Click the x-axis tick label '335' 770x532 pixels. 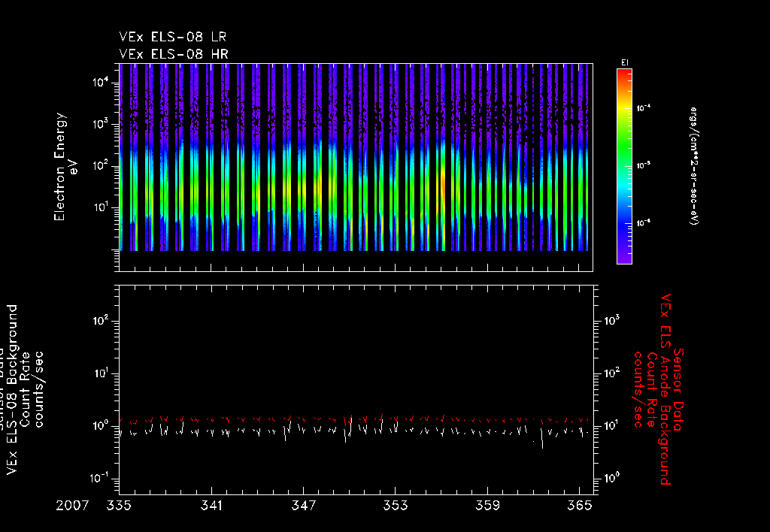pyautogui.click(x=120, y=506)
